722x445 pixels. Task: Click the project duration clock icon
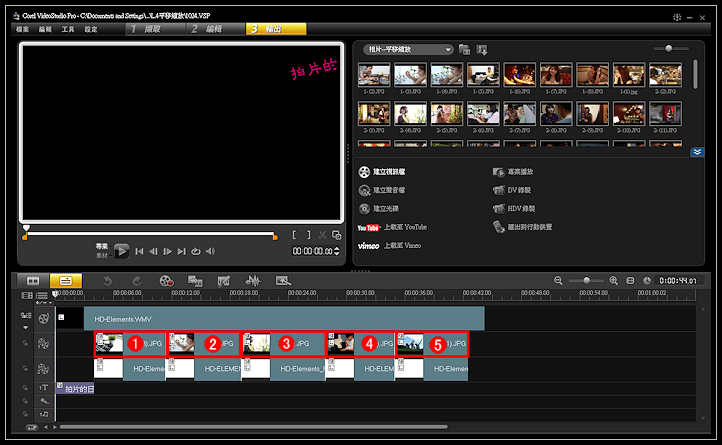click(x=647, y=281)
